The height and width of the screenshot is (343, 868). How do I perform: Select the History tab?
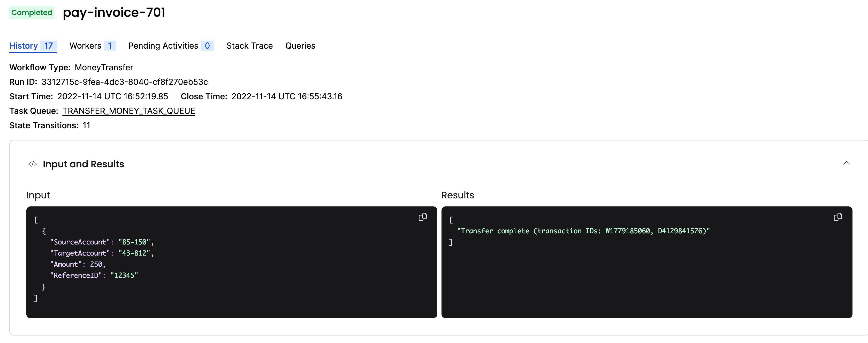pos(23,46)
